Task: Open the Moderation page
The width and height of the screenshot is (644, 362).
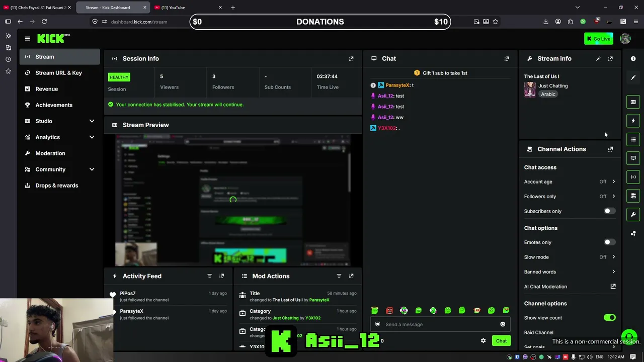Action: (x=60, y=153)
